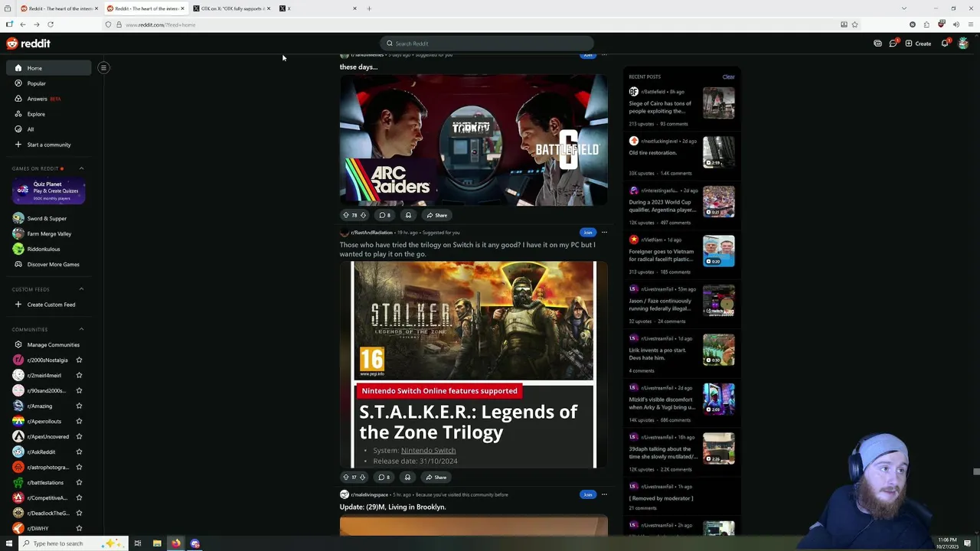
Task: Open Siege of Cairo recent post thumbnail
Action: (719, 103)
